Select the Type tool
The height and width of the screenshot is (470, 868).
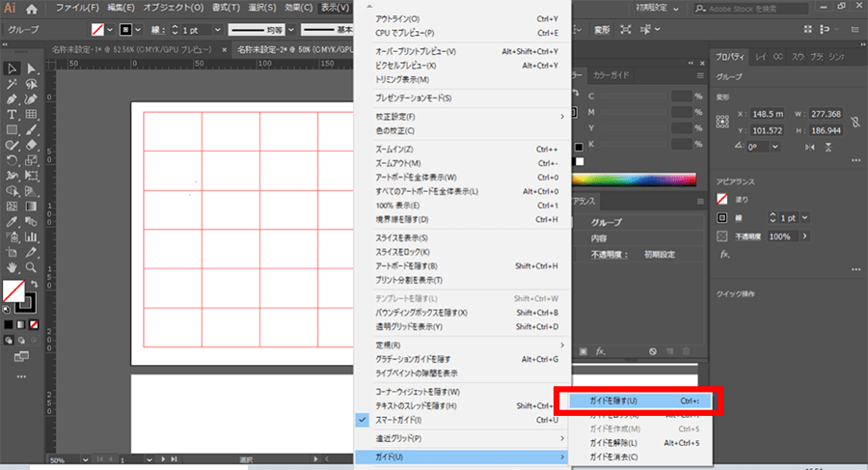point(12,115)
